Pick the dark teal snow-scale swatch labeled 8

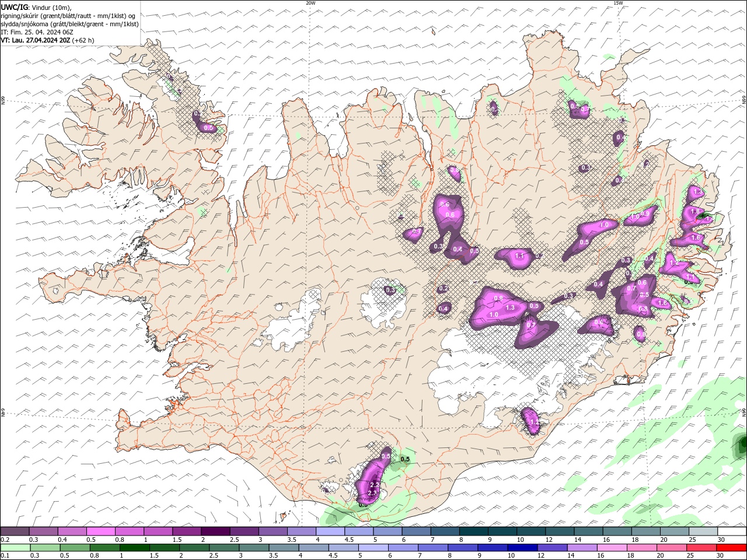tap(473, 531)
